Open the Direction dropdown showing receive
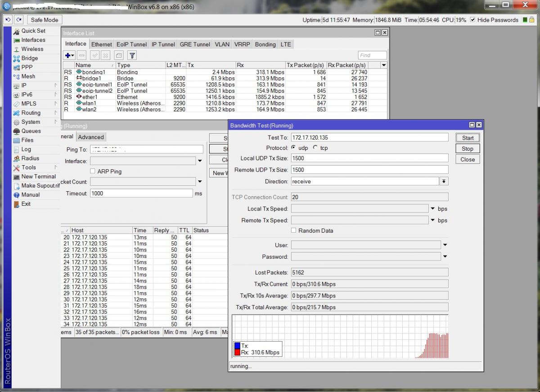This screenshot has width=540, height=392. coord(444,181)
